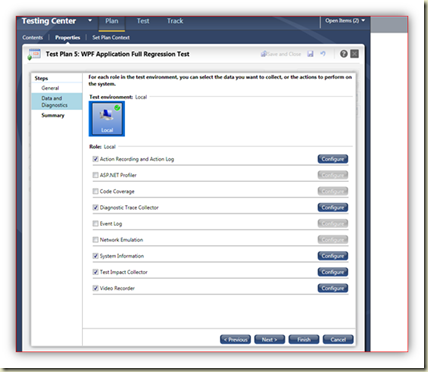Open the Contents sub-tab
This screenshot has width=428, height=372.
[33, 37]
